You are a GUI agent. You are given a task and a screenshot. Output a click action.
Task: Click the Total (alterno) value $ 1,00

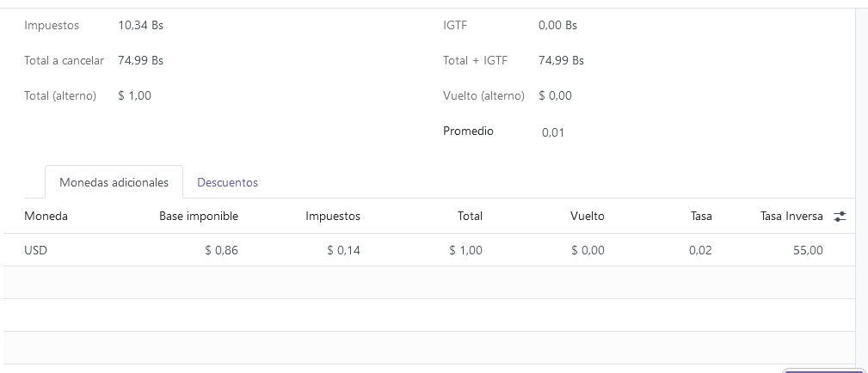pos(134,95)
